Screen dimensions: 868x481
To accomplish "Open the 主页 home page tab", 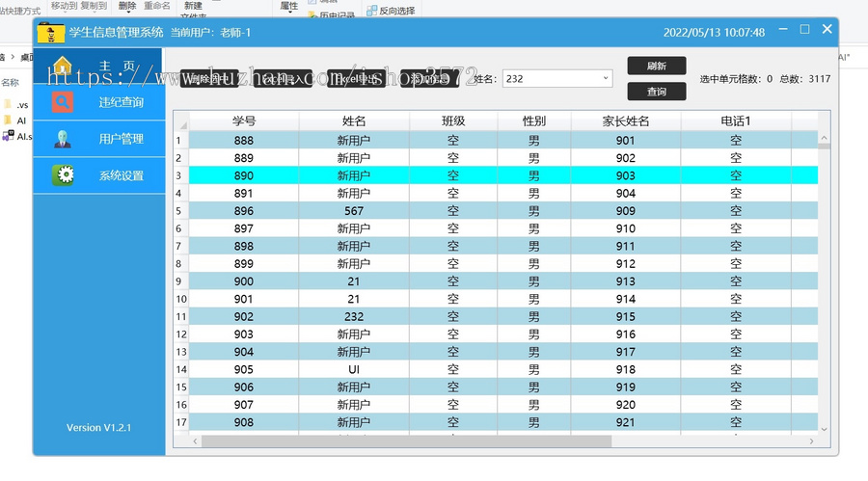I will (x=98, y=66).
